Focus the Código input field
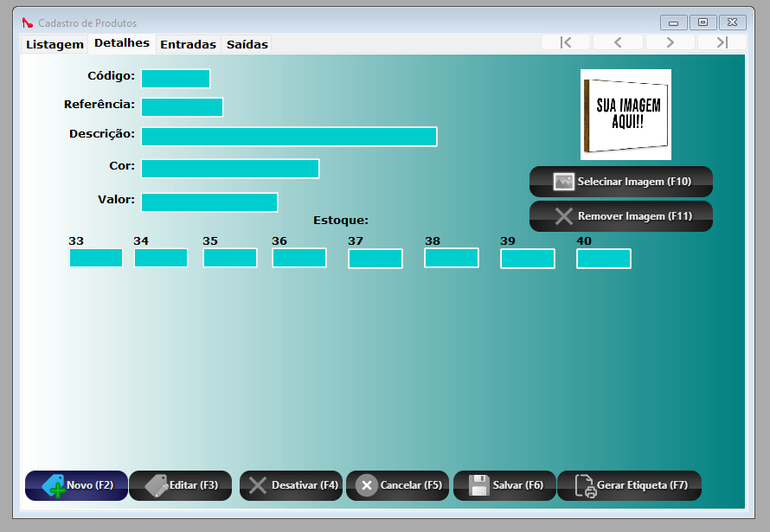 (x=176, y=79)
